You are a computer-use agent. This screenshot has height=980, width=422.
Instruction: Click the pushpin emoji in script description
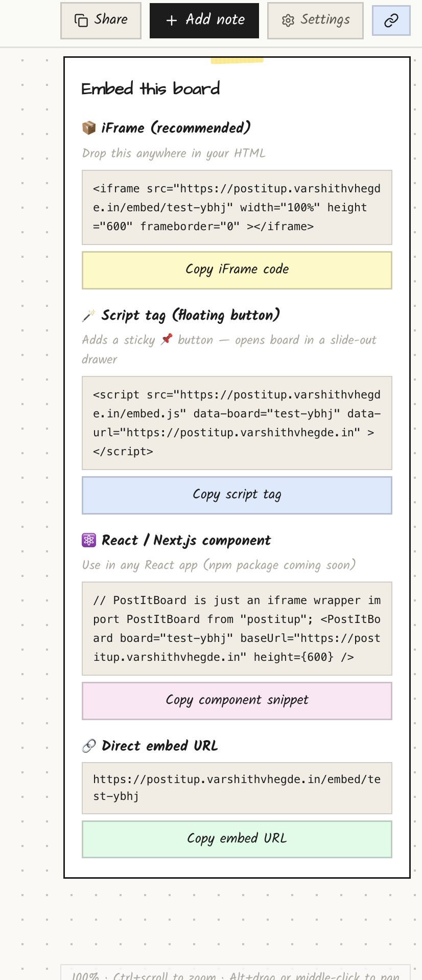(x=167, y=340)
